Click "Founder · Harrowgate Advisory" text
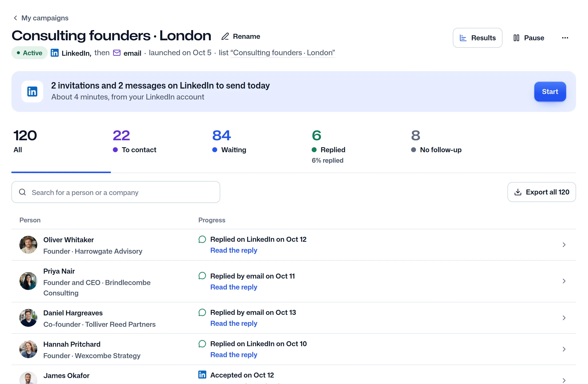 click(93, 251)
